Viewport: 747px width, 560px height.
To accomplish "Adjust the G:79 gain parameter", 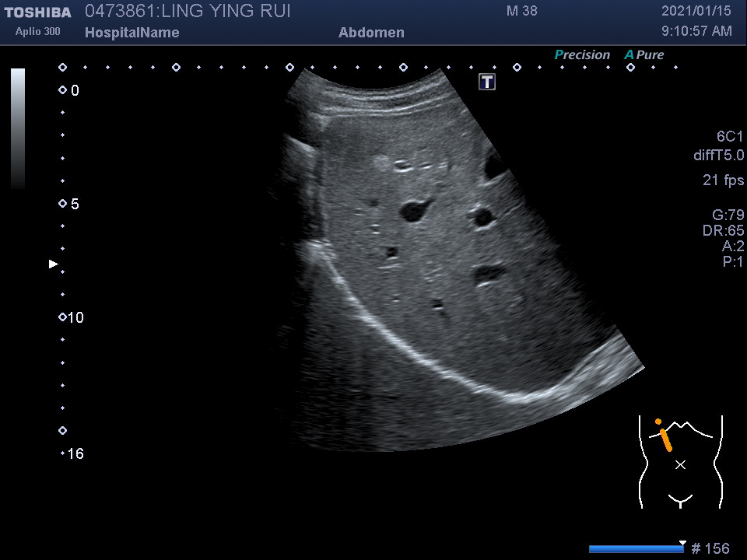I will 728,215.
